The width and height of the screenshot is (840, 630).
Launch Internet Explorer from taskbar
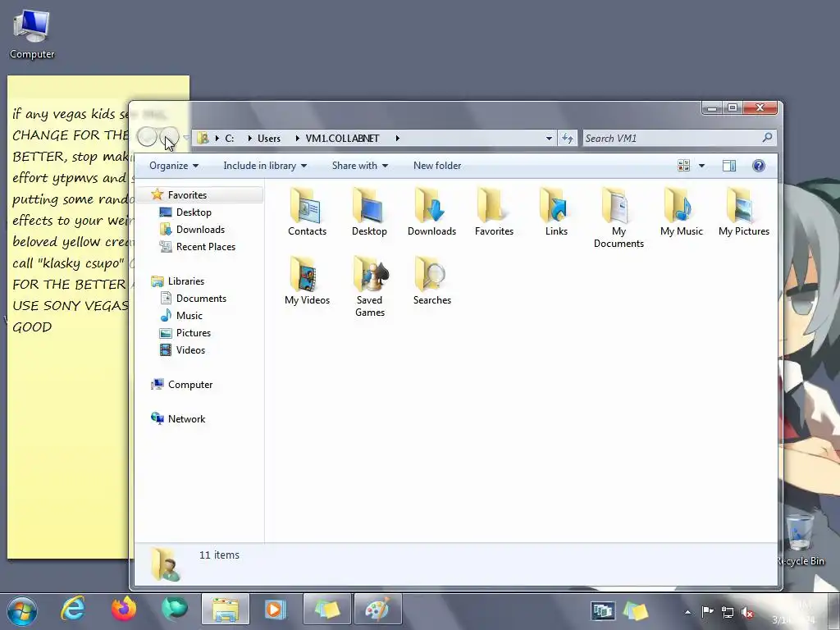[73, 609]
